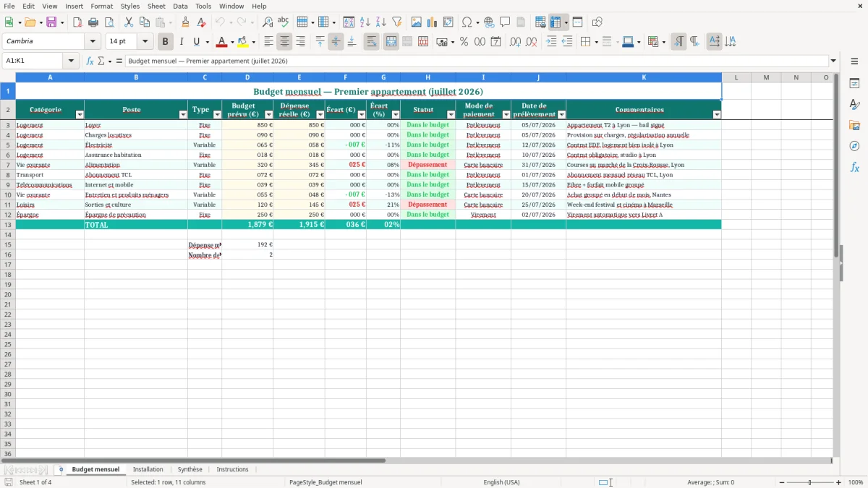Format as percent
868x488 pixels.
tap(464, 42)
